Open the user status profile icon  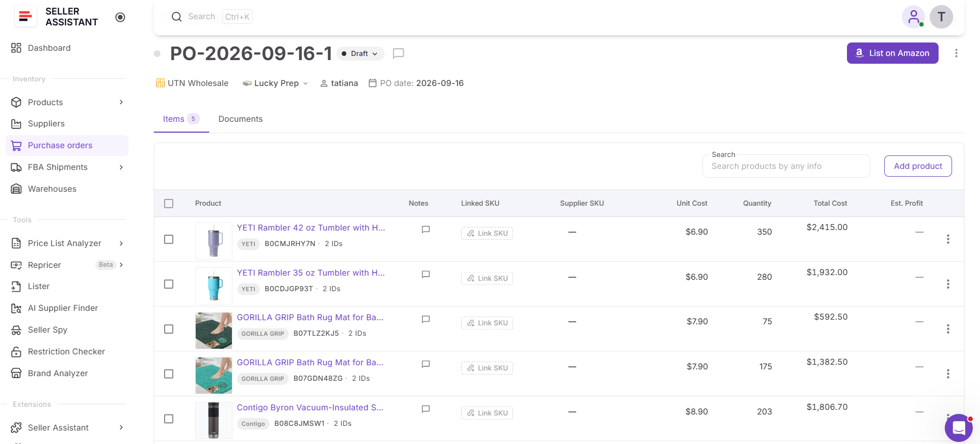(914, 17)
